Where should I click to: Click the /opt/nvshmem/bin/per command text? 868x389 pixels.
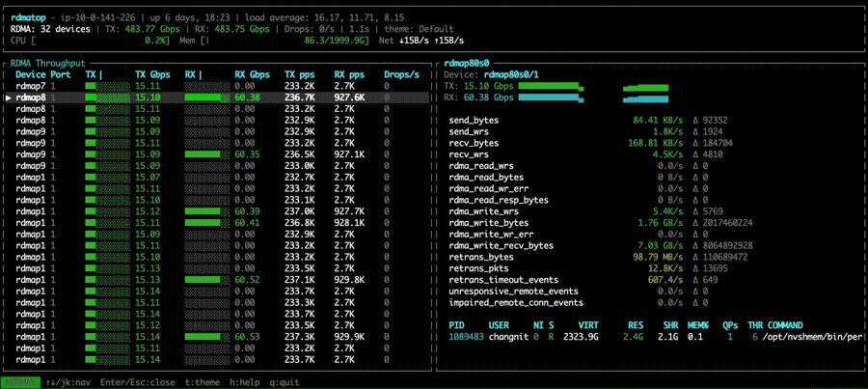pos(813,337)
